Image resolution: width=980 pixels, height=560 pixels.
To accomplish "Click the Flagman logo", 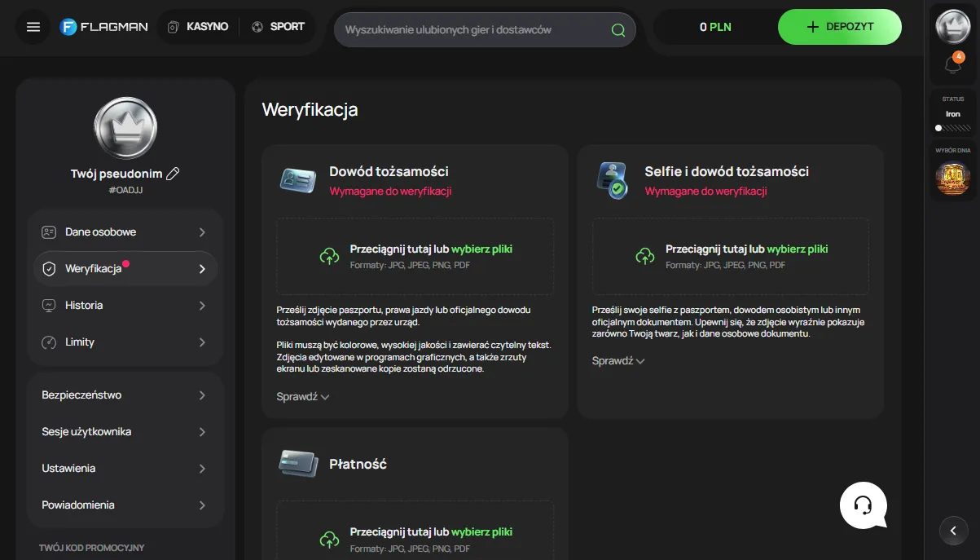I will [x=103, y=27].
